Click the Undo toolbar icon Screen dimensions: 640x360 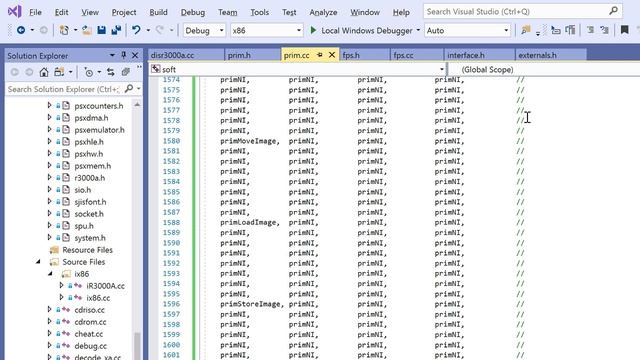click(136, 30)
